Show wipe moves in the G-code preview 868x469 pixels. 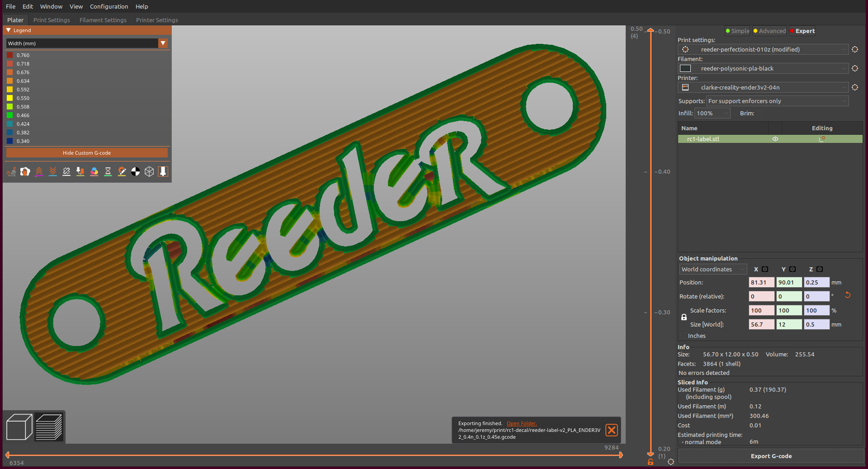tap(25, 171)
